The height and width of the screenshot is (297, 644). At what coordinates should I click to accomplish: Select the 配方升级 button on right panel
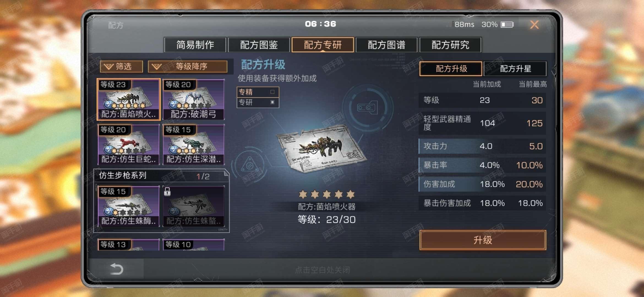(x=451, y=68)
